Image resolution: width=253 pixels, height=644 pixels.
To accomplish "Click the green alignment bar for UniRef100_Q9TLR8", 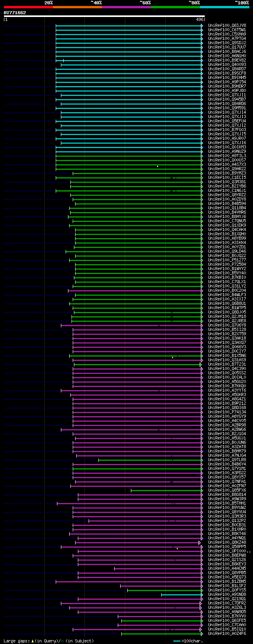I will 151,460.
